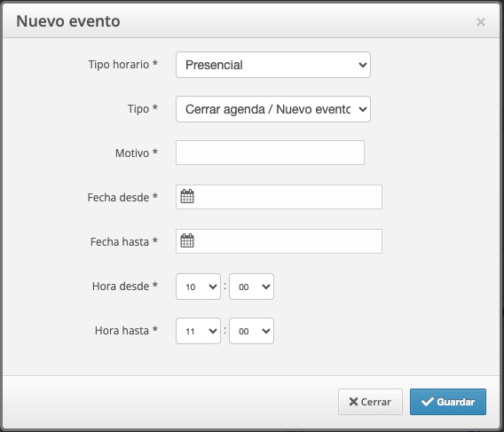This screenshot has height=432, width=504.
Task: Click the Cerrar button
Action: click(x=370, y=402)
